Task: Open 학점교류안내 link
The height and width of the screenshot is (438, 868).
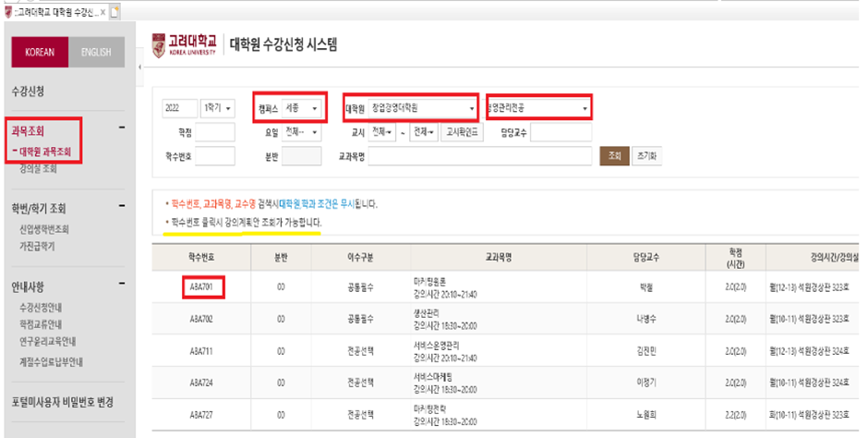Action: coord(41,324)
